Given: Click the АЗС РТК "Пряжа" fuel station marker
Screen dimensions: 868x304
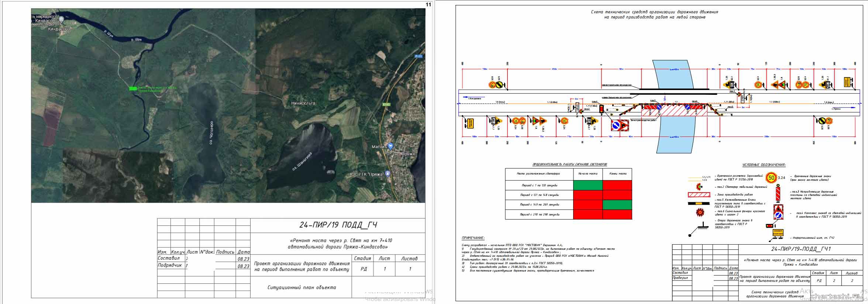Looking at the screenshot, I should click(388, 173).
